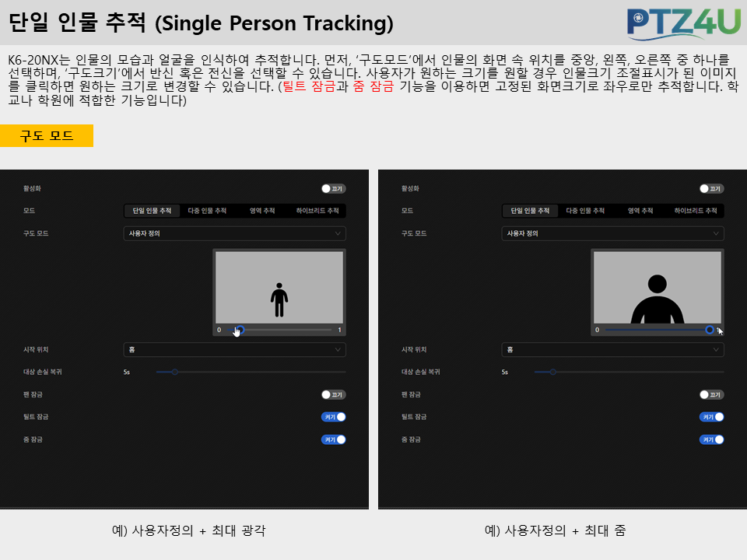Select the 단일 인물 추적 tab in right panel
The image size is (747, 560).
coord(530,211)
